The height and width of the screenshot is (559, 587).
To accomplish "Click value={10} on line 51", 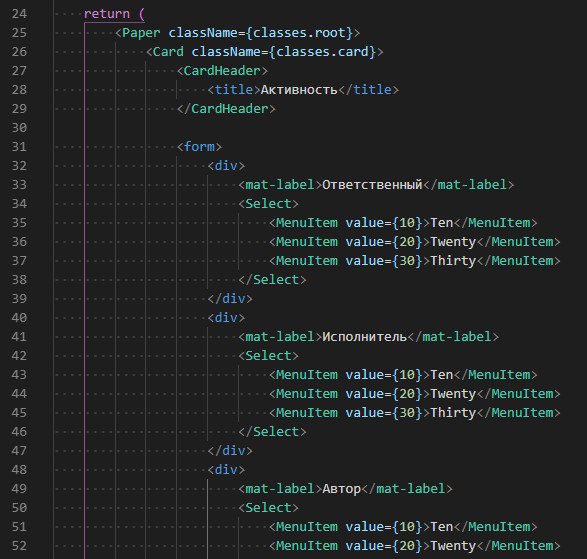I will coord(384,527).
